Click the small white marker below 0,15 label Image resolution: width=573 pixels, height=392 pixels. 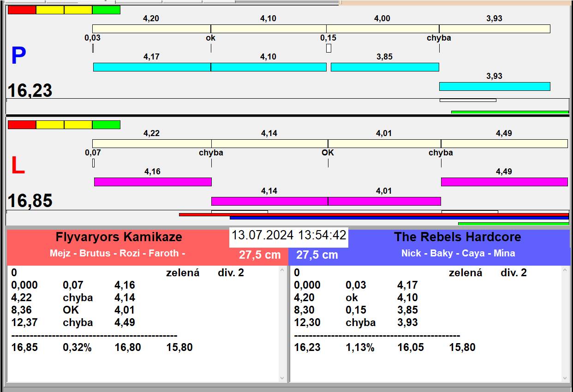pyautogui.click(x=328, y=48)
